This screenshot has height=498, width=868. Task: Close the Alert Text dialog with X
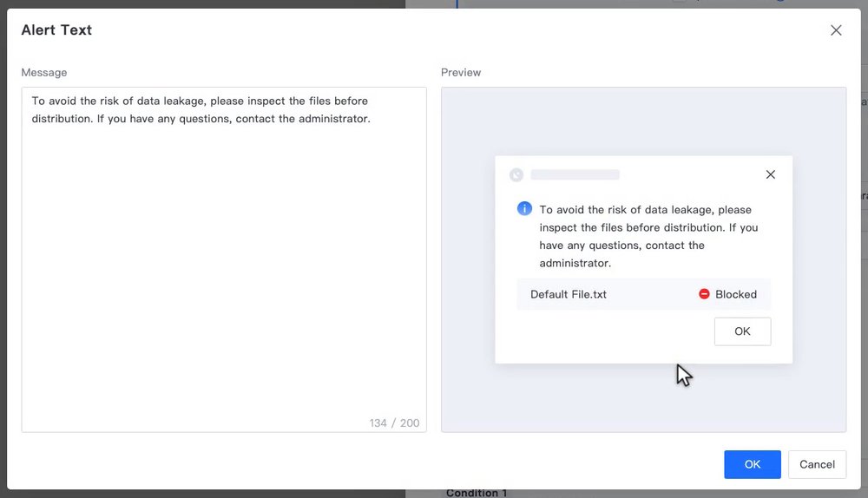tap(836, 30)
